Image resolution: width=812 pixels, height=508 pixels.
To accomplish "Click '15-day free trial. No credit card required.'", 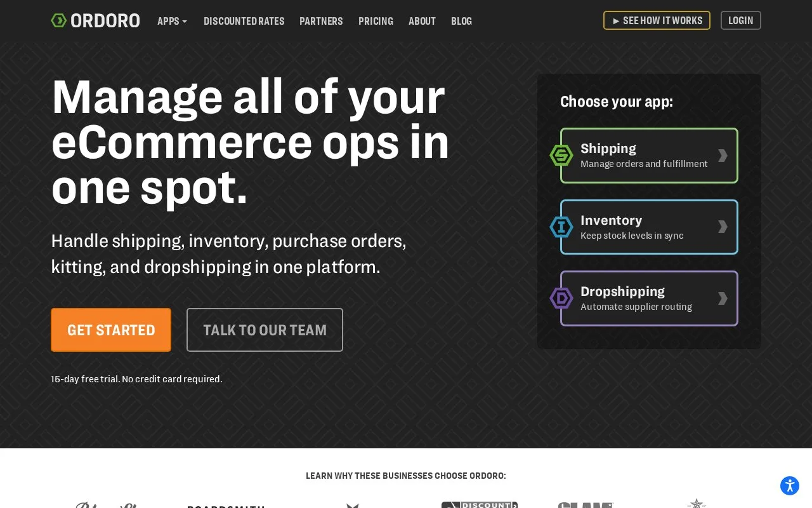I will click(136, 379).
